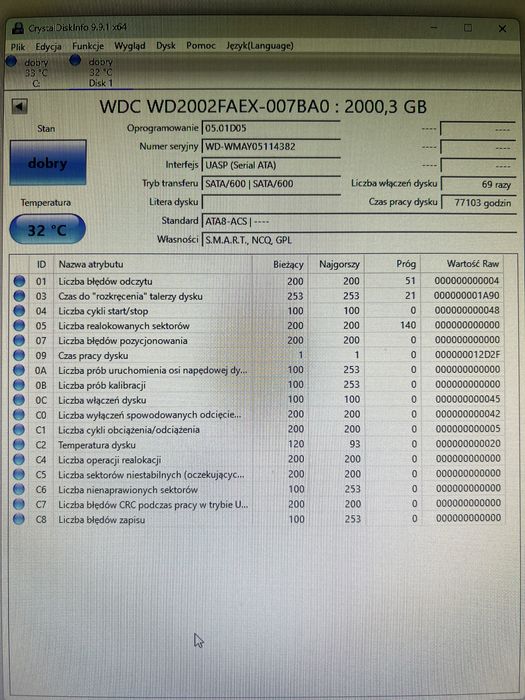Click the transfer mode field SATA/600 | SATA/600
This screenshot has height=700, width=525.
pos(271,183)
